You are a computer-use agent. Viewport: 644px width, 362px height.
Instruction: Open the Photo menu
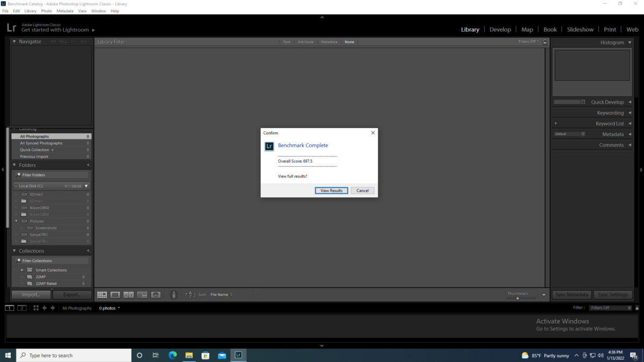47,11
